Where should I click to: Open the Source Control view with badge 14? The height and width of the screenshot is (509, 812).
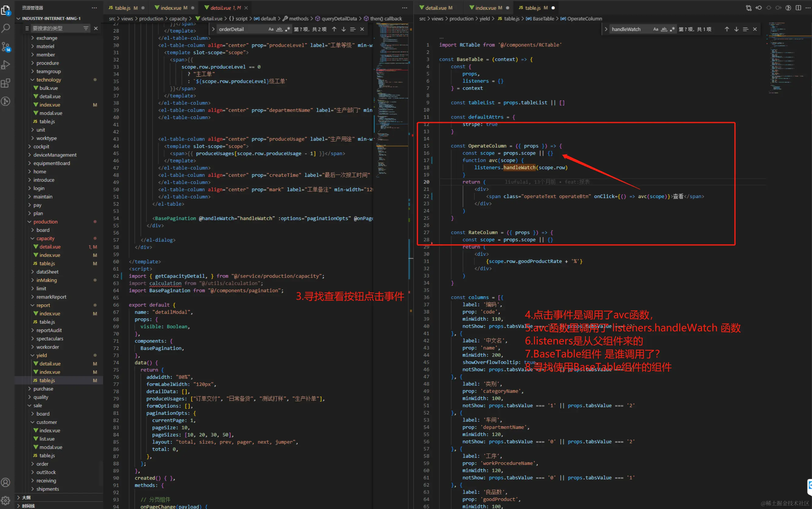coord(6,46)
